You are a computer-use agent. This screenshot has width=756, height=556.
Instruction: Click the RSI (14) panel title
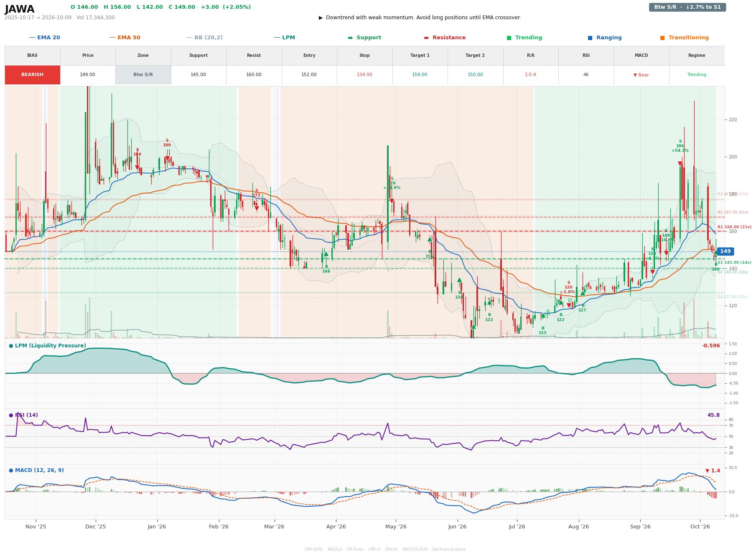point(23,415)
